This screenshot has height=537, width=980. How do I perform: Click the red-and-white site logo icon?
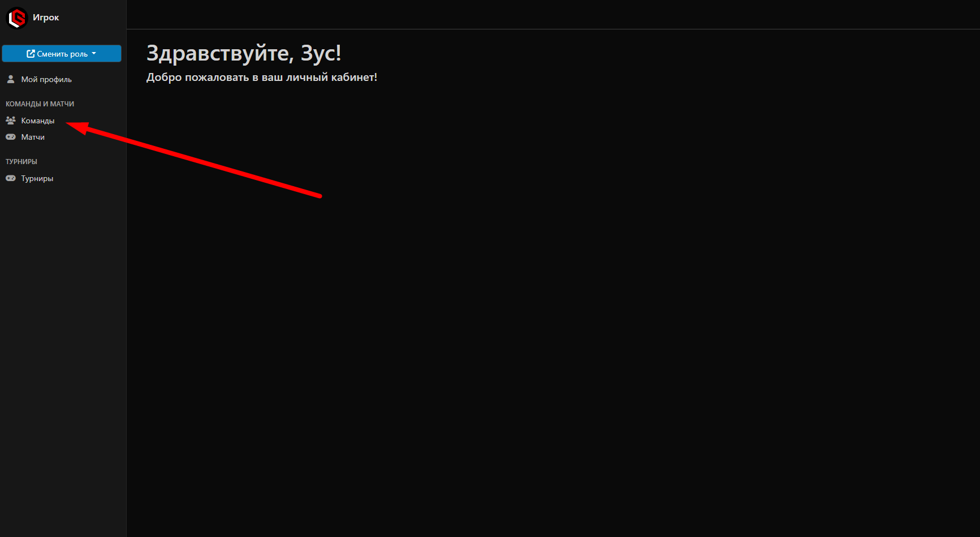click(x=17, y=18)
